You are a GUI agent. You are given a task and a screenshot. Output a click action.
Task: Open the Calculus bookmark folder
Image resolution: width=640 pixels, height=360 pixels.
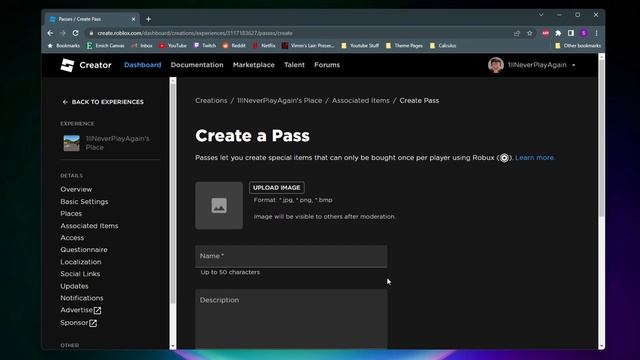click(443, 46)
